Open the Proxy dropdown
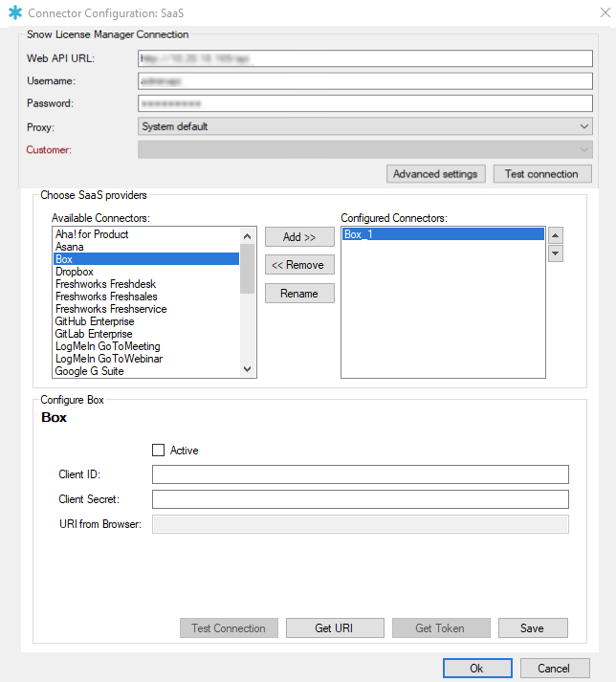 [365, 126]
